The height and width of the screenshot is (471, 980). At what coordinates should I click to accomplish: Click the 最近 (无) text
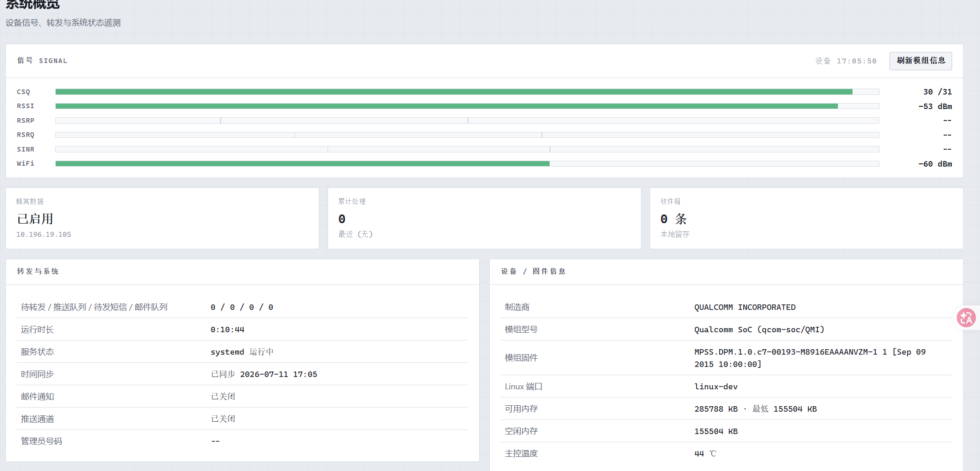pyautogui.click(x=355, y=234)
